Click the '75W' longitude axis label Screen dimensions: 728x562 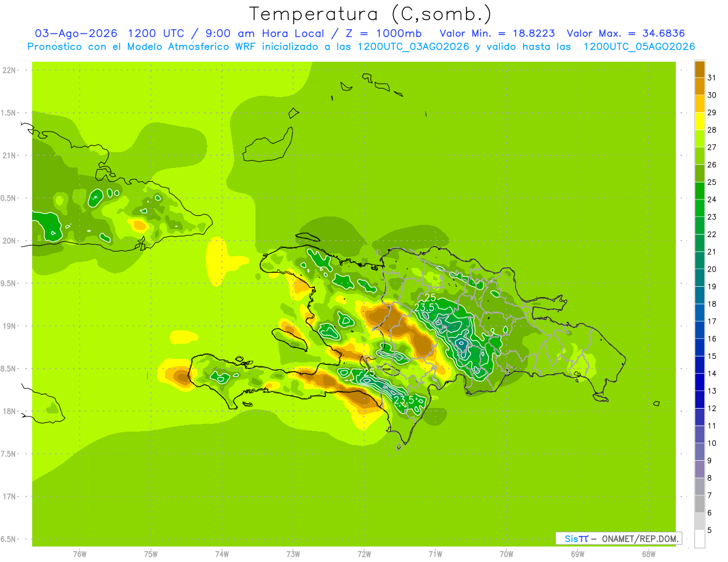[x=150, y=554]
